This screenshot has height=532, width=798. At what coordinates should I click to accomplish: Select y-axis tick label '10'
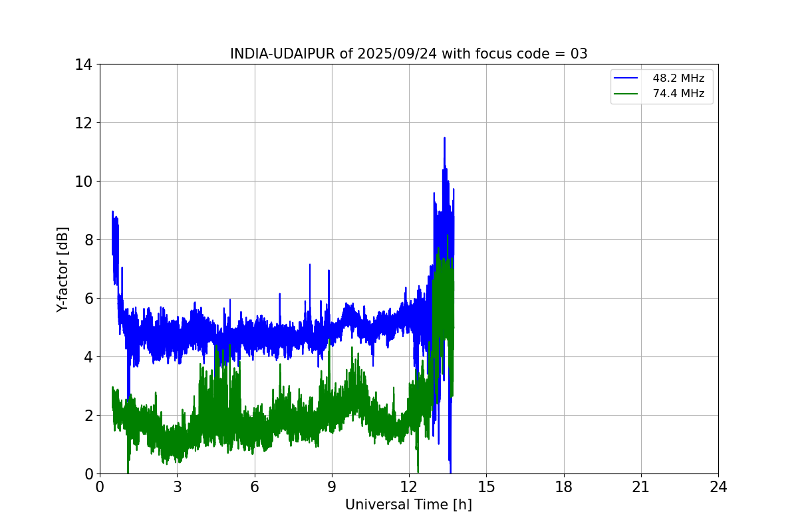83,182
